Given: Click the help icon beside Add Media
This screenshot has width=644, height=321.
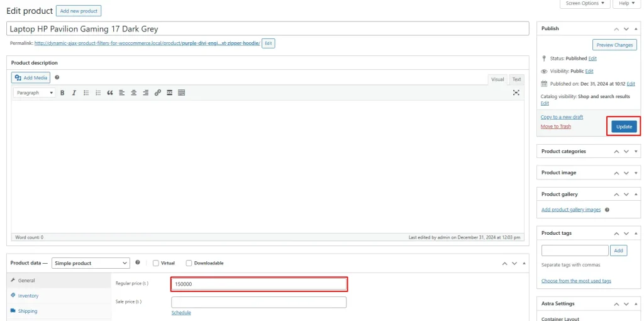Looking at the screenshot, I should click(x=57, y=77).
